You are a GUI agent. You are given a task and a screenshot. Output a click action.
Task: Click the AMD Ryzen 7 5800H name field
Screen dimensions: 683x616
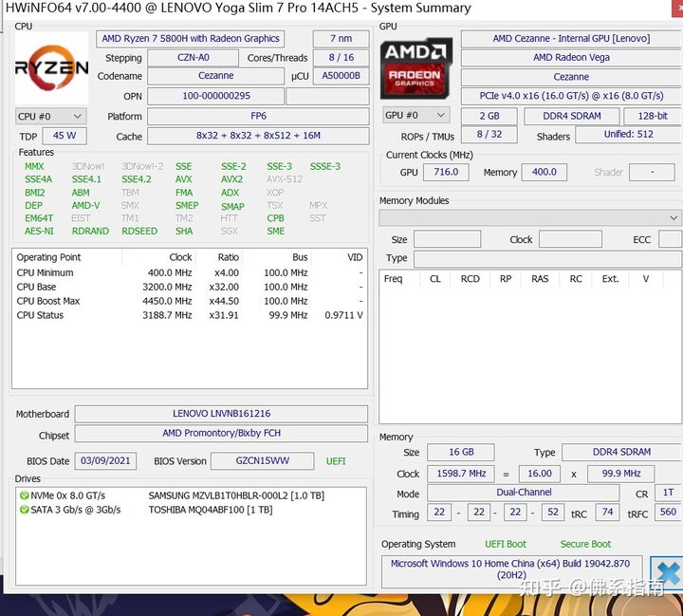coord(191,38)
